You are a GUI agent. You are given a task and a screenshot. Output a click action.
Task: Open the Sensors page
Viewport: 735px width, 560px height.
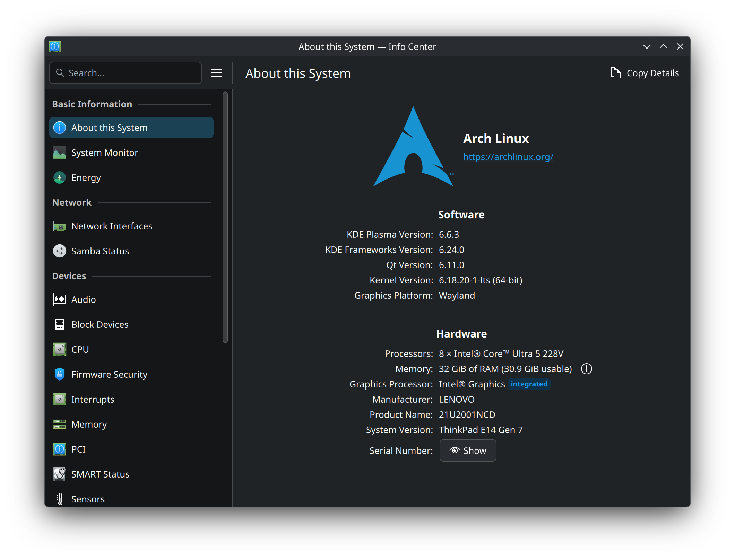pos(131,498)
